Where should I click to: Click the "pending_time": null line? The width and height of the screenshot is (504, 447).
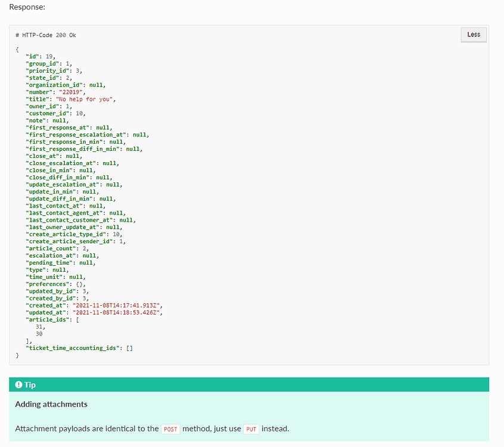click(60, 263)
